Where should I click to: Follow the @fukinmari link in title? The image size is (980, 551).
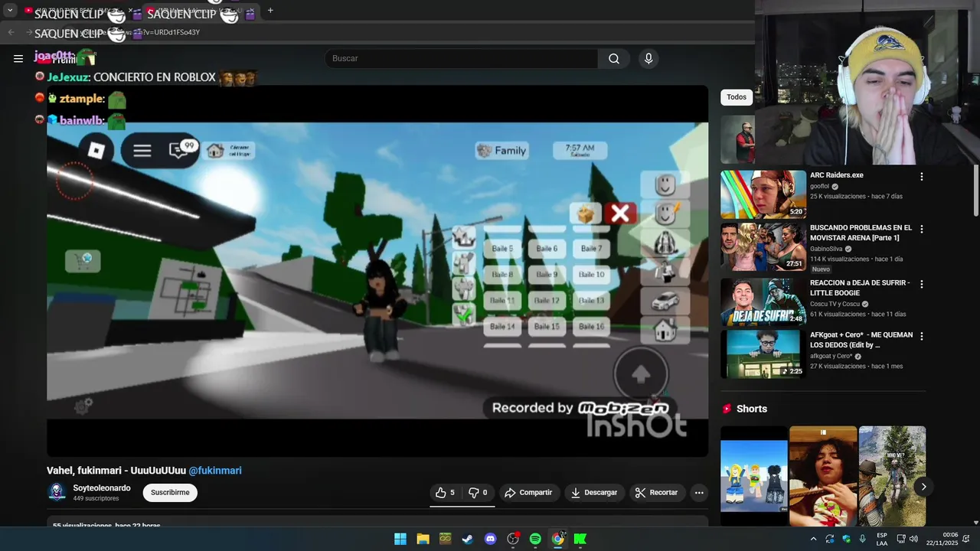click(215, 471)
